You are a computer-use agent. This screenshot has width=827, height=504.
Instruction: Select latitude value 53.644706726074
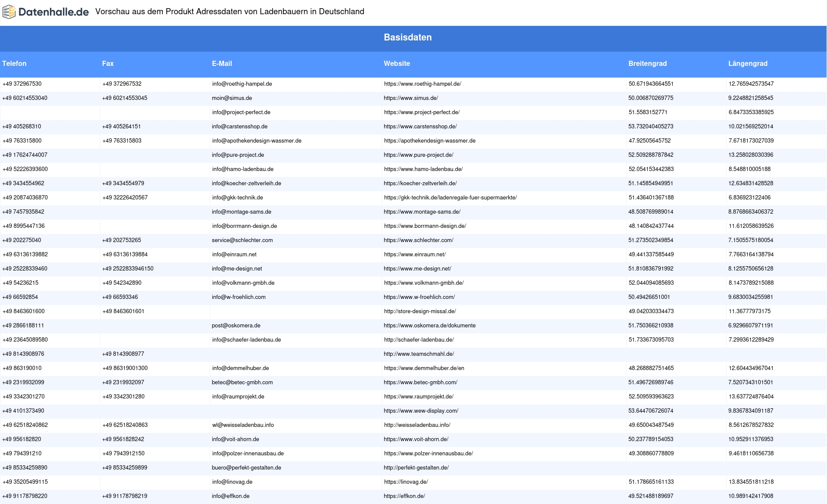point(651,411)
